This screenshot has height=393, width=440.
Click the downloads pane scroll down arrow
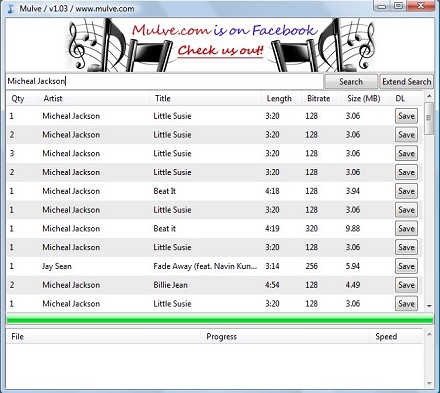(429, 383)
